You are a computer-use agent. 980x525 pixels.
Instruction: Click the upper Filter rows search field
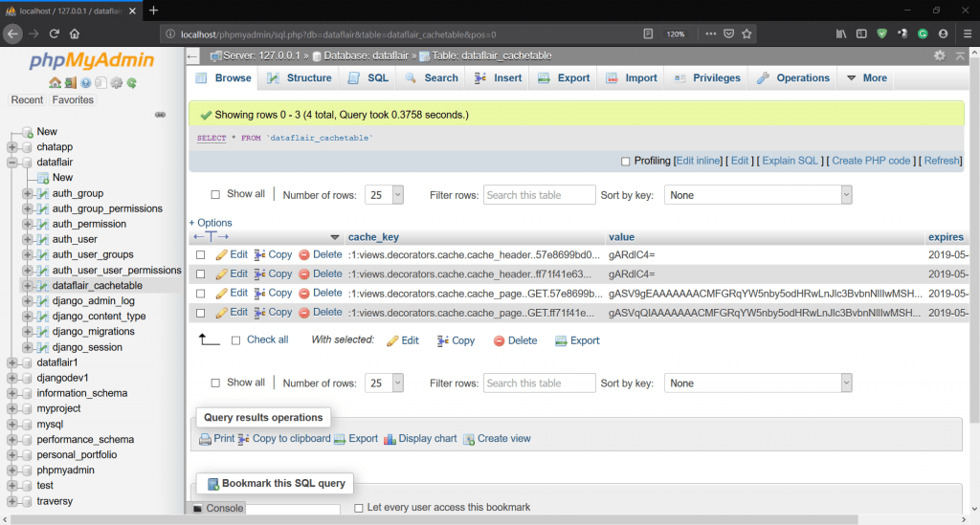[540, 195]
